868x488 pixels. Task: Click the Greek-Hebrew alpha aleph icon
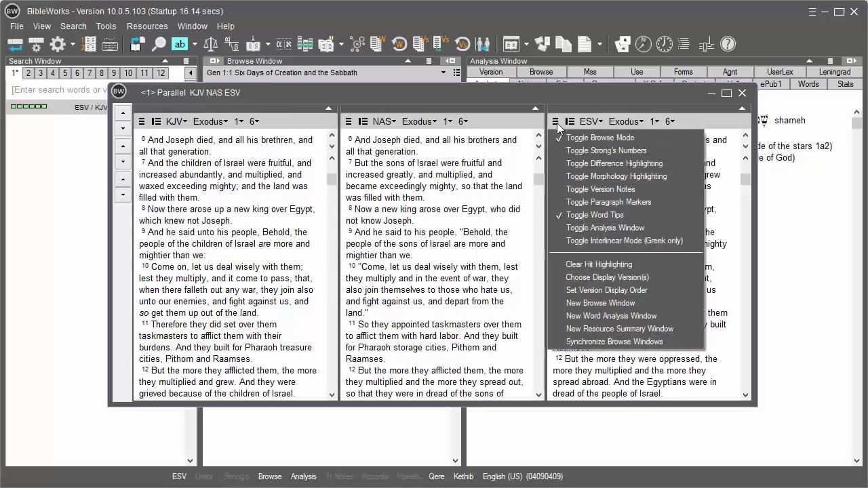tap(284, 44)
